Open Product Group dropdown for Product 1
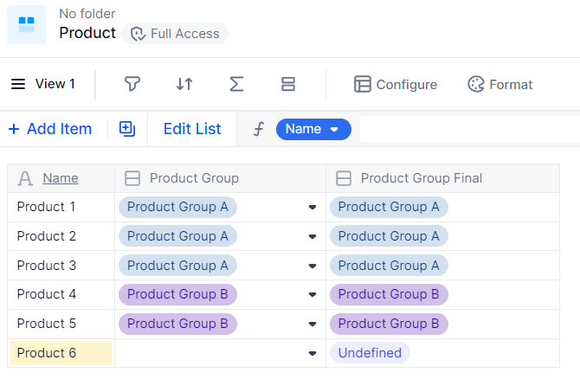 tap(312, 208)
